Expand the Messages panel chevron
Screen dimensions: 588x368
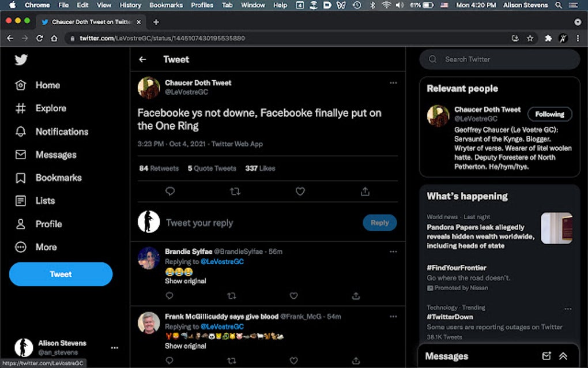(563, 356)
